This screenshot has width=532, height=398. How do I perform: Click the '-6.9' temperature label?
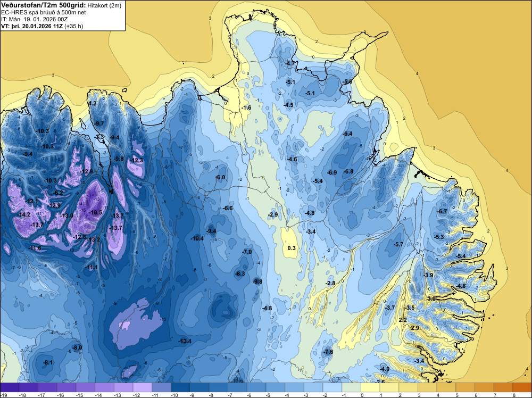click(332, 172)
